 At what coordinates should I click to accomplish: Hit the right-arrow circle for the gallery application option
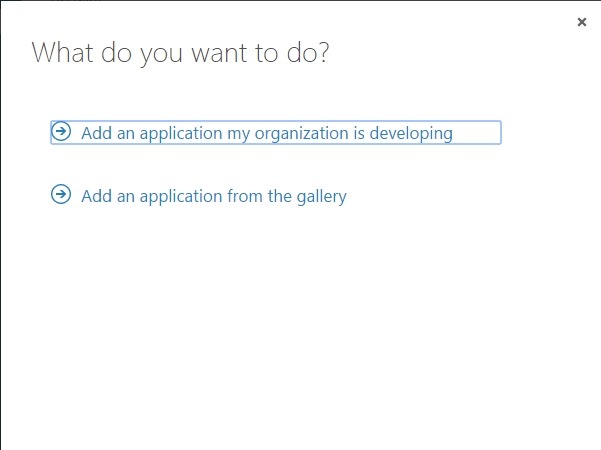[62, 195]
